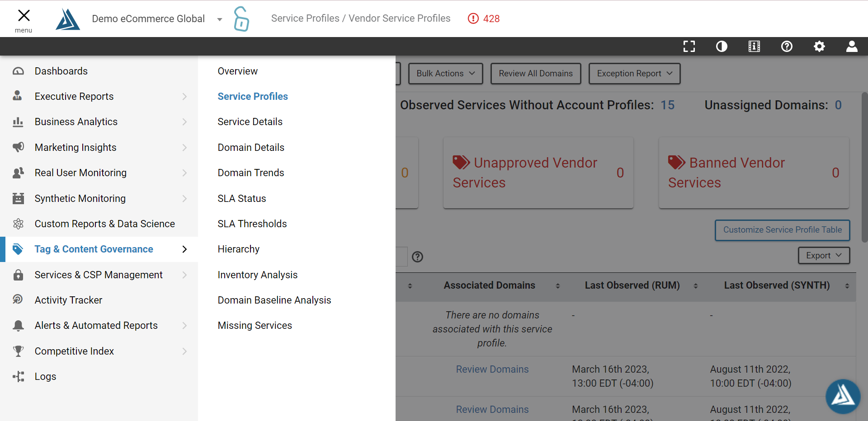
Task: Open Domain Details submenu item
Action: coord(251,147)
